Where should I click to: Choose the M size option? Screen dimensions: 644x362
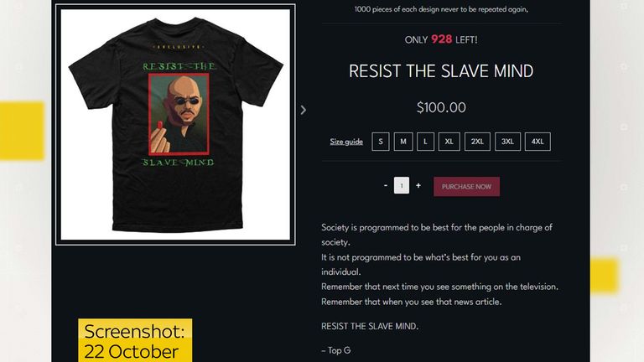pyautogui.click(x=403, y=142)
